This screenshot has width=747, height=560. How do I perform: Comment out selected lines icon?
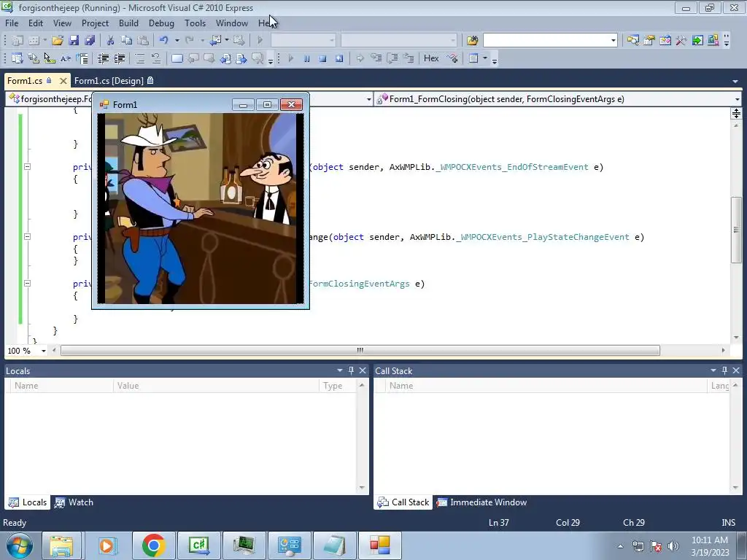(x=139, y=58)
